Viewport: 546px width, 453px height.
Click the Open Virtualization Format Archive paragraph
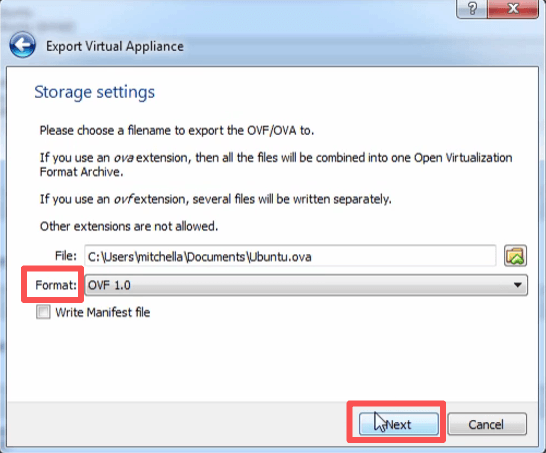(276, 165)
